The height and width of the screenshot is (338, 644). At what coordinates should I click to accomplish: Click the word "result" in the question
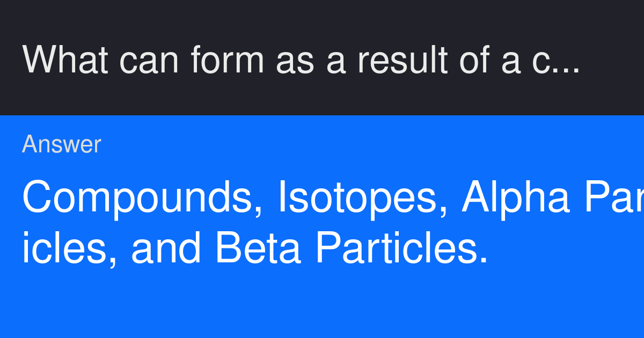[x=402, y=59]
